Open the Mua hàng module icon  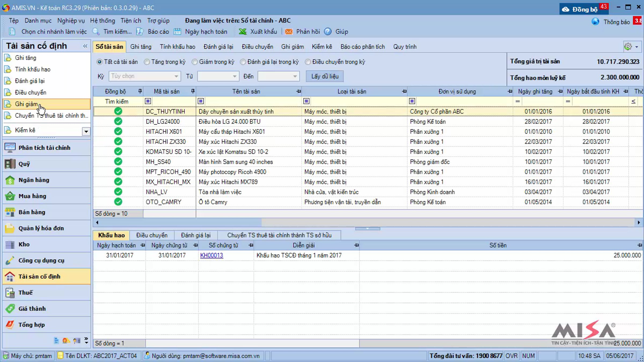click(10, 196)
